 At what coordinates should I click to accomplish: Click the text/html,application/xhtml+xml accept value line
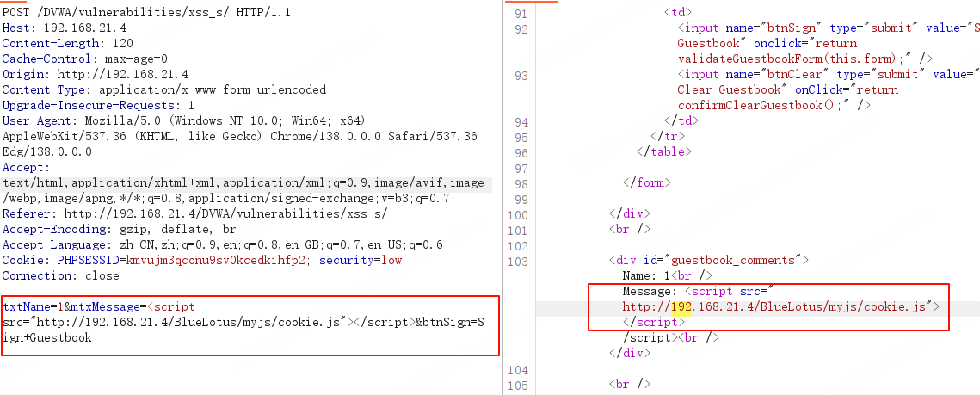pyautogui.click(x=243, y=183)
